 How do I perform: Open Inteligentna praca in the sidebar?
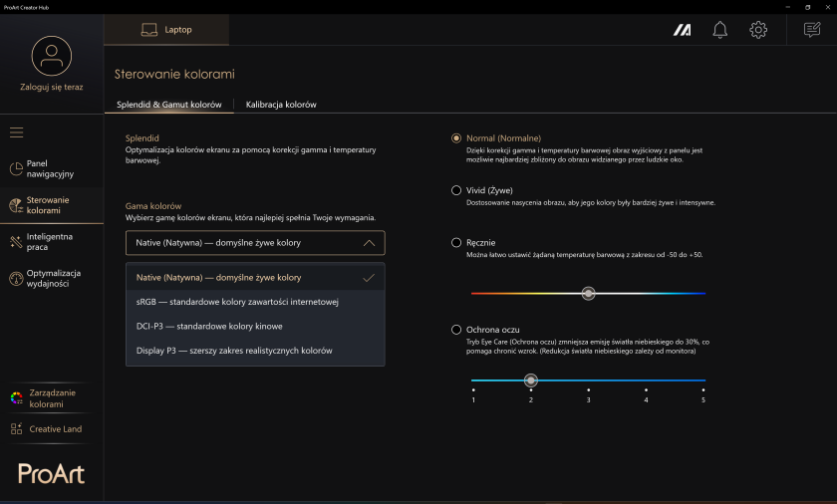coord(47,242)
